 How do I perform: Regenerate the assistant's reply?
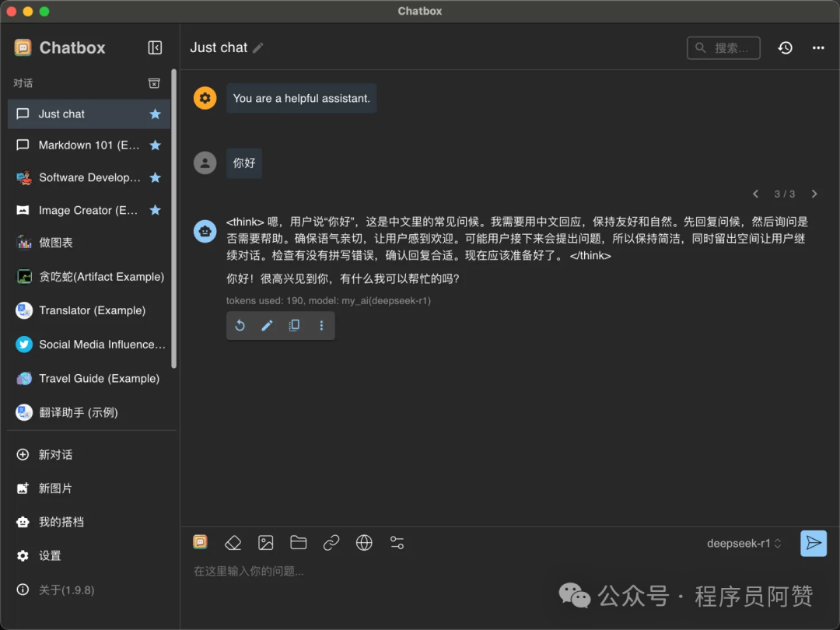240,326
